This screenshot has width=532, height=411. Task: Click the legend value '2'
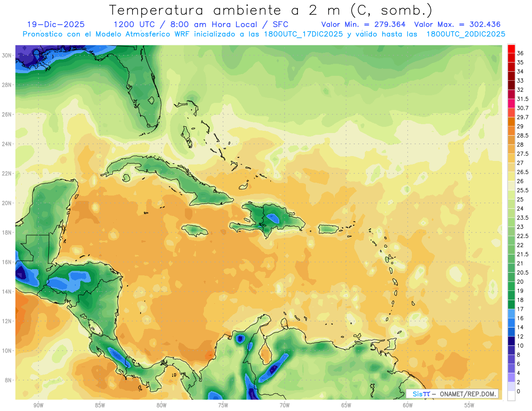(519, 382)
